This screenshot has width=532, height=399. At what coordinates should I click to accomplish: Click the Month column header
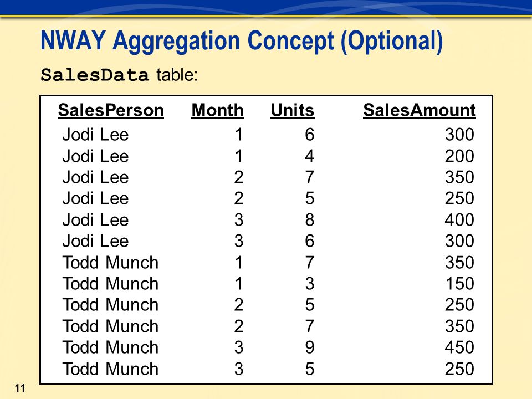point(217,110)
